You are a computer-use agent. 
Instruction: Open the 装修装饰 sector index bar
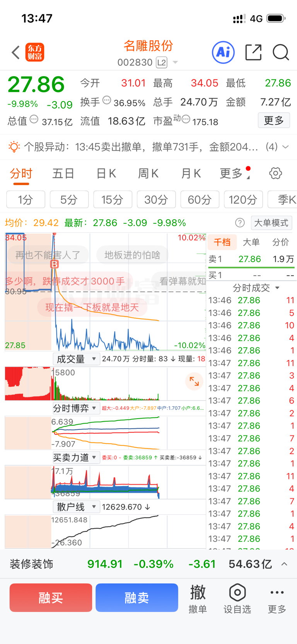[148, 564]
